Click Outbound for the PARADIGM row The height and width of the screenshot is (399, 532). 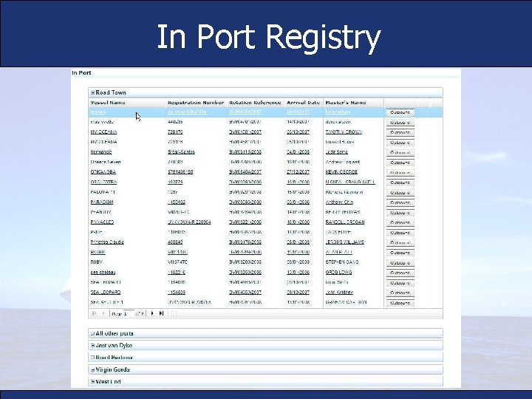pyautogui.click(x=400, y=202)
